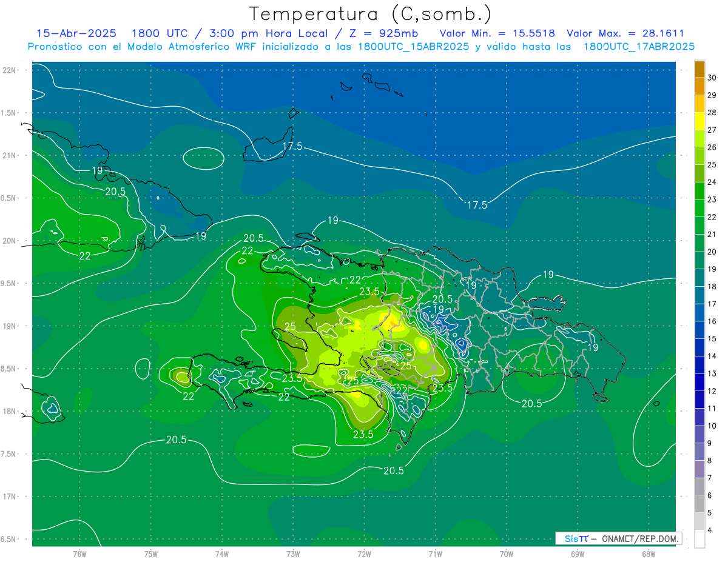Viewport: 728px width, 562px height.
Task: Click the latitude axis label "17N"
Action: (x=9, y=497)
